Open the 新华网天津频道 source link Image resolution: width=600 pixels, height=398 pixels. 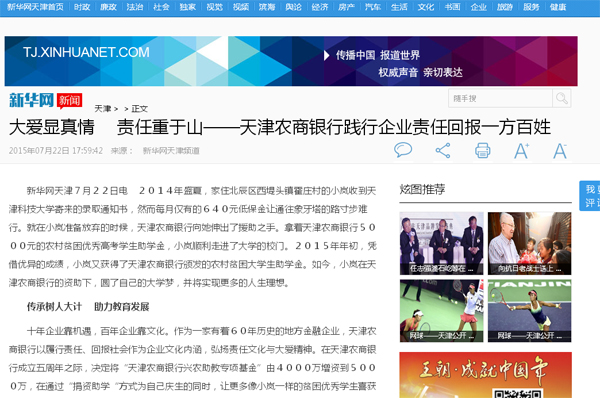[x=171, y=151]
